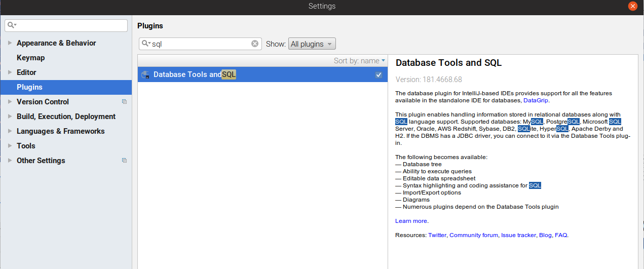The width and height of the screenshot is (644, 269).
Task: Select Keymap in the settings sidebar
Action: pyautogui.click(x=30, y=58)
